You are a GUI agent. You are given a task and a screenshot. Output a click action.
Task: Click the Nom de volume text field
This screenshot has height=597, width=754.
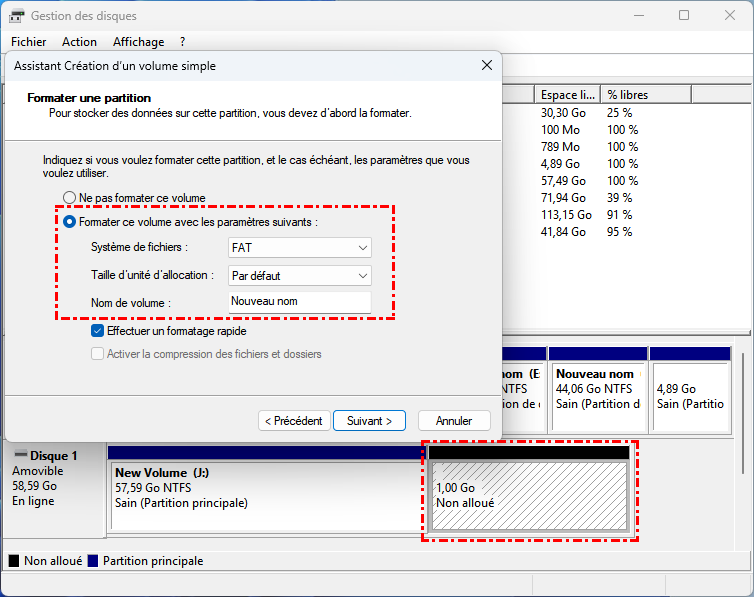[300, 301]
